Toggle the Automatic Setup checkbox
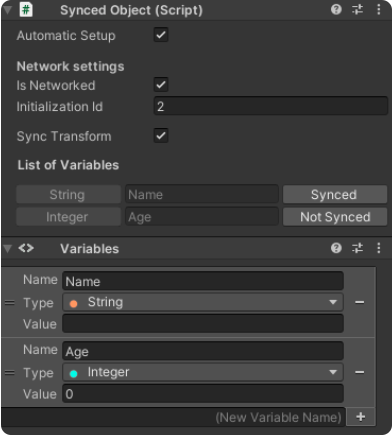392x435 pixels. [x=161, y=35]
